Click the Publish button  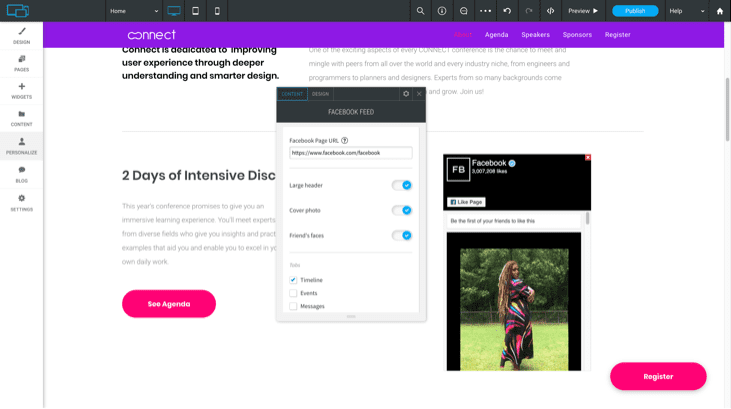[x=635, y=11]
